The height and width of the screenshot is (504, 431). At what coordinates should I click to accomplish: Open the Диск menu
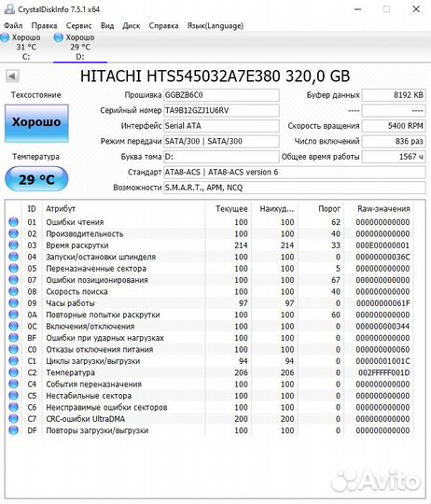[x=131, y=26]
